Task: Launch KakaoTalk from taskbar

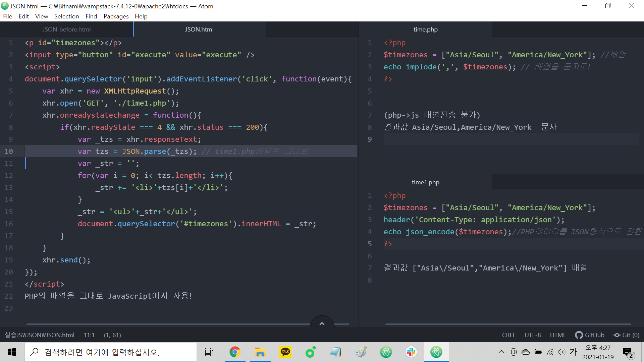Action: click(x=285, y=352)
